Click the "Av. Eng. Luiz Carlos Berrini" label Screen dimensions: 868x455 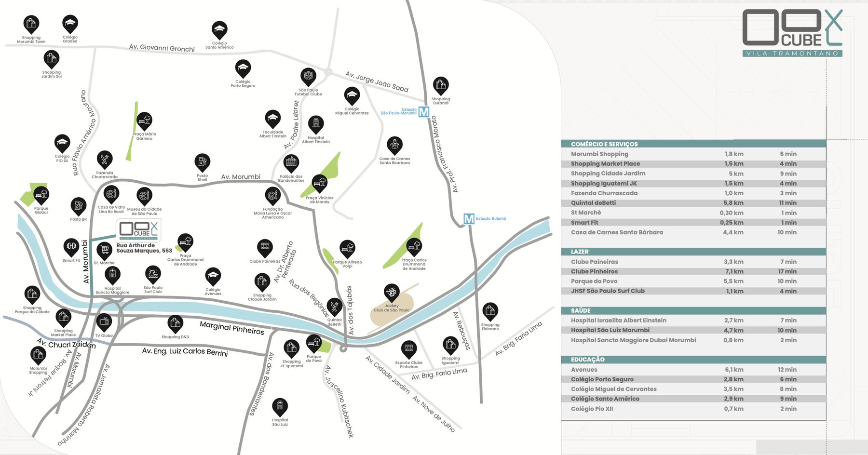point(185,352)
